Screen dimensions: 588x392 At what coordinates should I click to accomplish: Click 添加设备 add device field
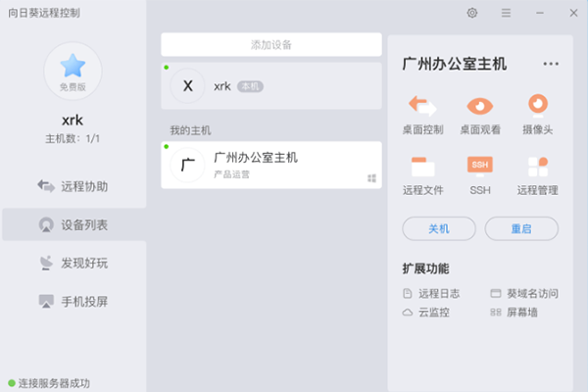pyautogui.click(x=271, y=44)
